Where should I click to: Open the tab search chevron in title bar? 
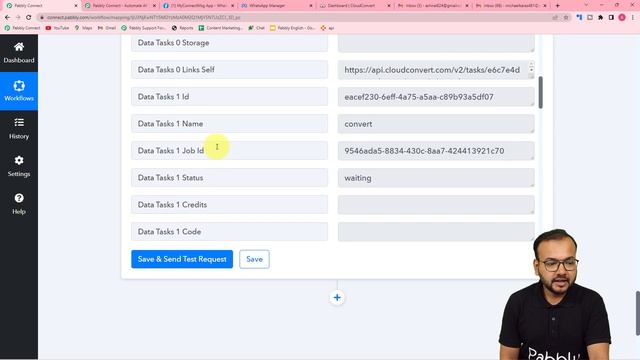[587, 5]
